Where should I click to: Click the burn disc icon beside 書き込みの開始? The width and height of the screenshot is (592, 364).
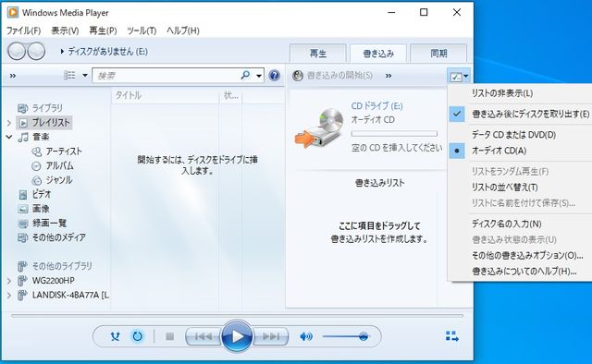tap(298, 76)
